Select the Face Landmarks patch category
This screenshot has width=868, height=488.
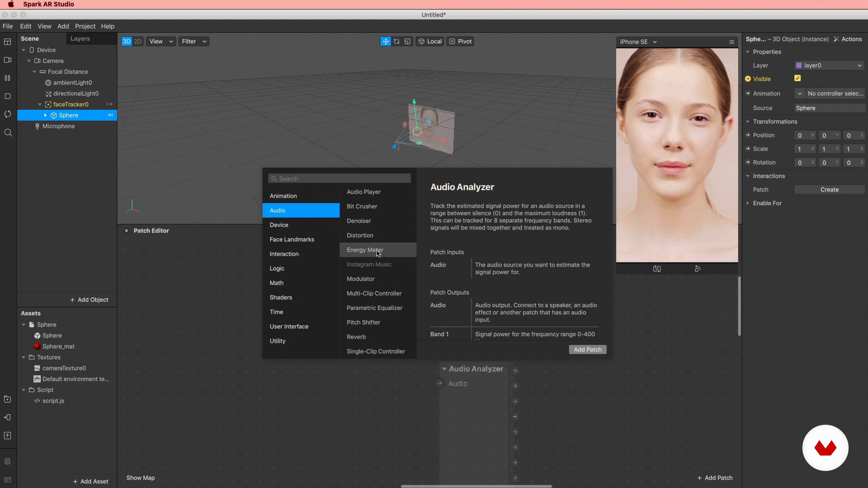(x=301, y=239)
